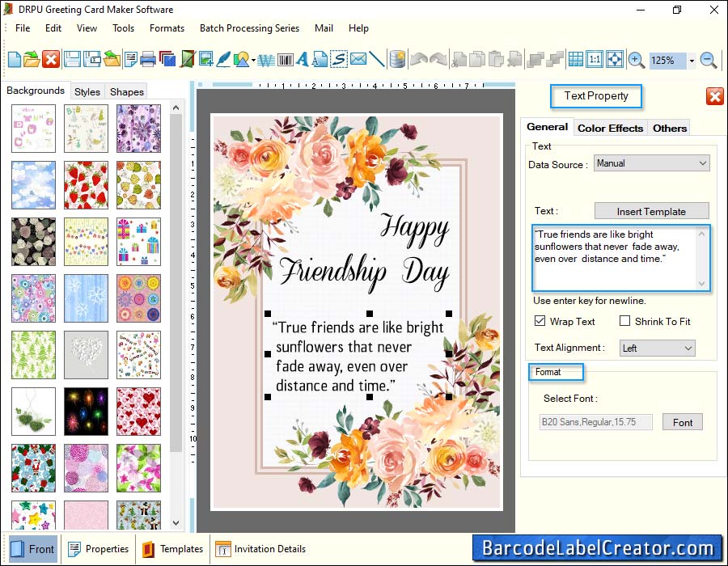Click the Insert Template button

(651, 211)
